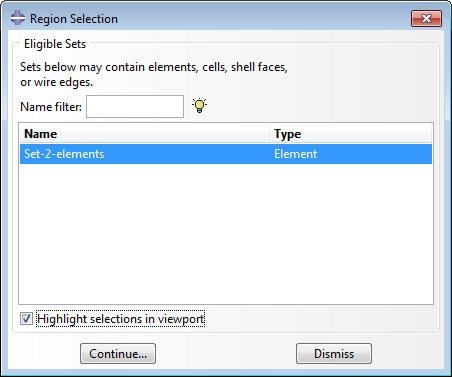
Task: Focus the Name filter text field
Action: [135, 106]
